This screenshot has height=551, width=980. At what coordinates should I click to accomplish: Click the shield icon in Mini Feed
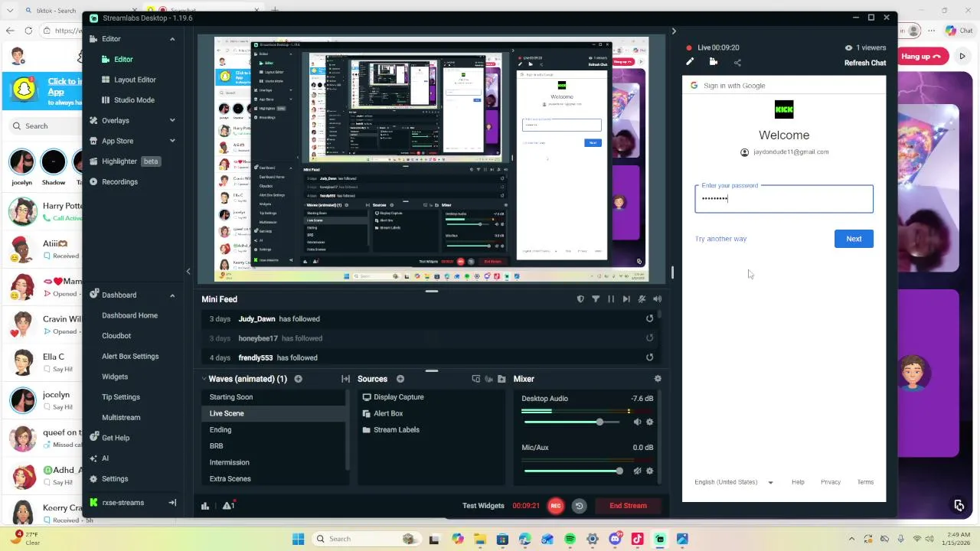point(580,299)
